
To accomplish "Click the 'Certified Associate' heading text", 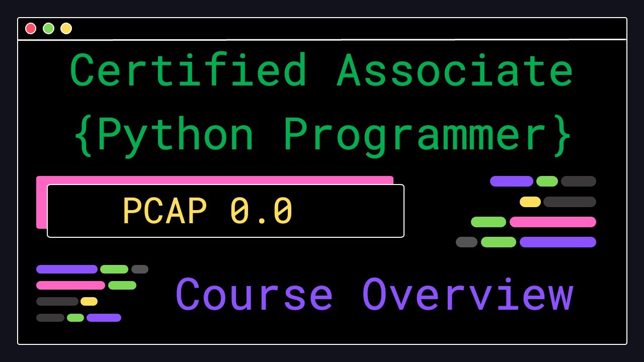I will [x=321, y=70].
